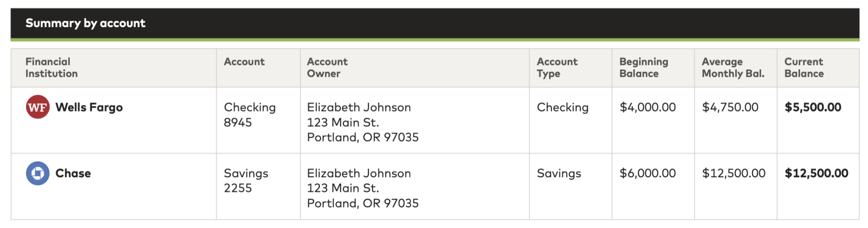Click the $4,750.00 average monthly balance
Viewport: 868px width, 228px height.
(x=730, y=107)
